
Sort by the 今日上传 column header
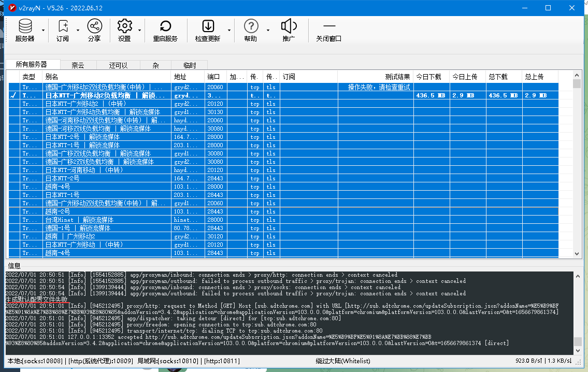click(x=468, y=77)
